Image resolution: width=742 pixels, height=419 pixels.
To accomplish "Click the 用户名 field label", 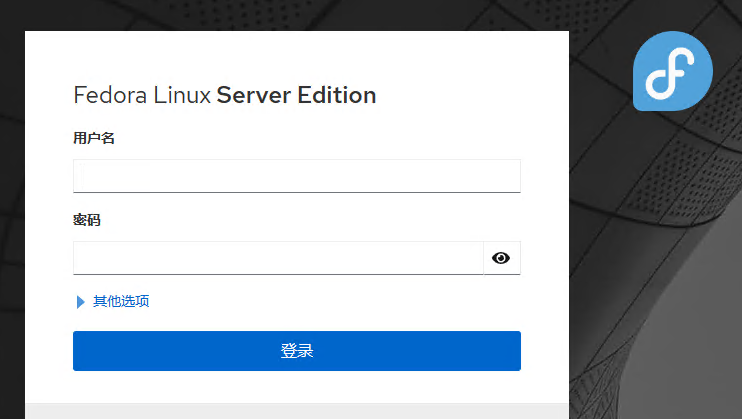I will pos(94,138).
